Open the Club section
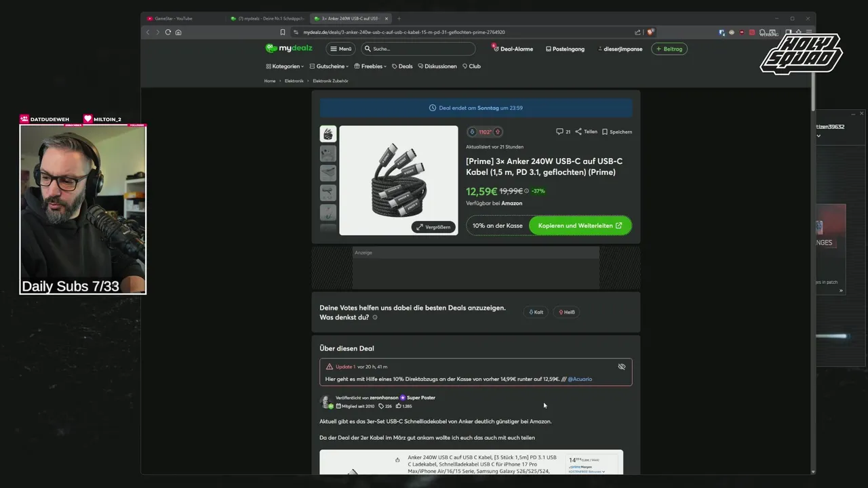This screenshot has width=868, height=488. click(471, 66)
